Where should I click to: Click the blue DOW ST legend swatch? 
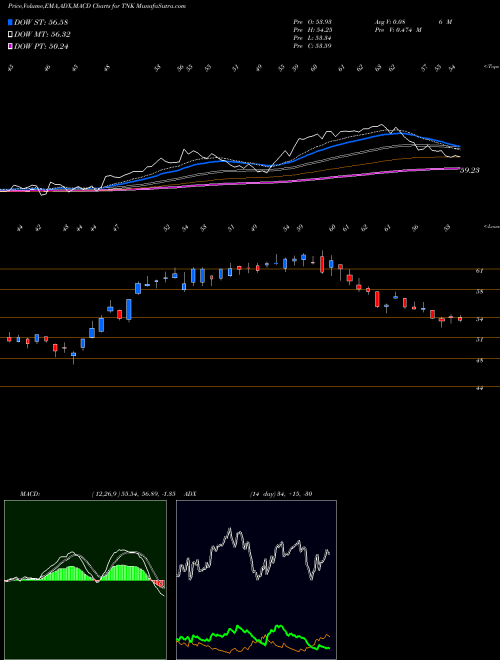tap(10, 22)
